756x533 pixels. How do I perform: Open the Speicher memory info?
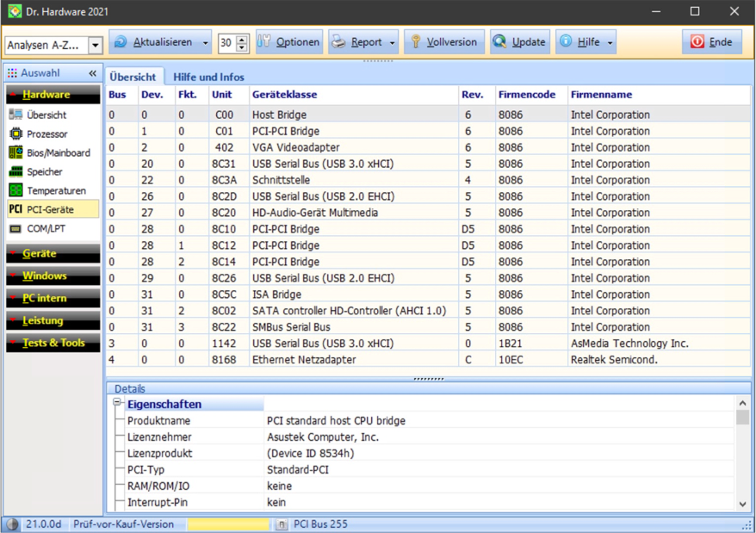coord(44,172)
